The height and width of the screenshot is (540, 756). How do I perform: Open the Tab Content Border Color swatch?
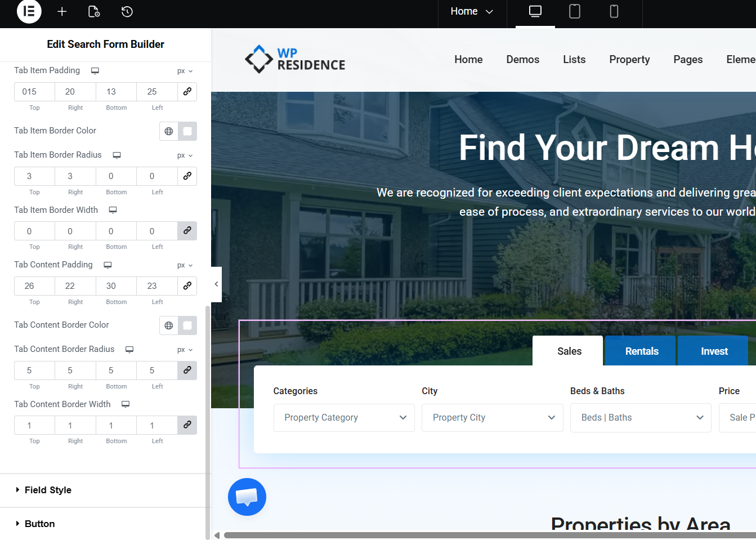tap(187, 325)
